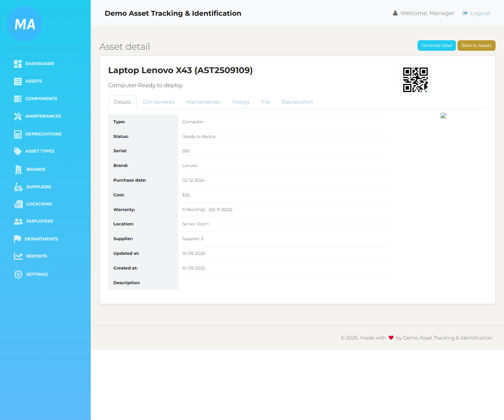Click the Status value Ready to deploy

[199, 136]
